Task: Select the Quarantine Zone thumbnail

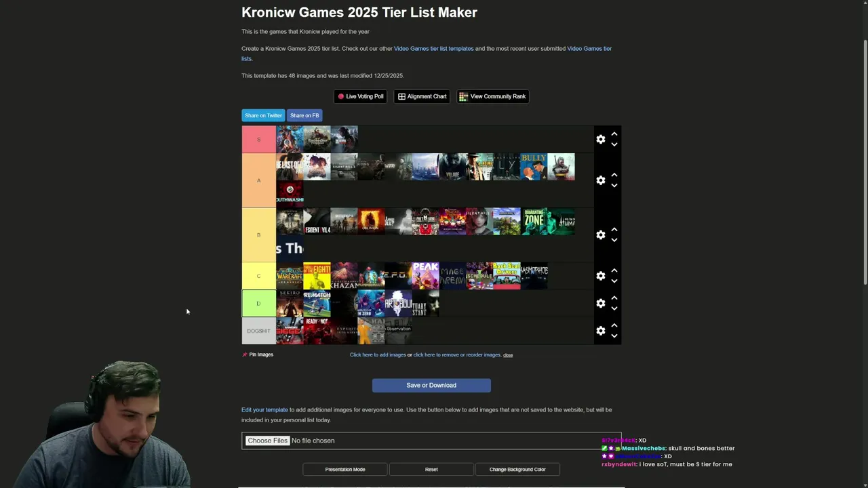Action: click(x=534, y=222)
